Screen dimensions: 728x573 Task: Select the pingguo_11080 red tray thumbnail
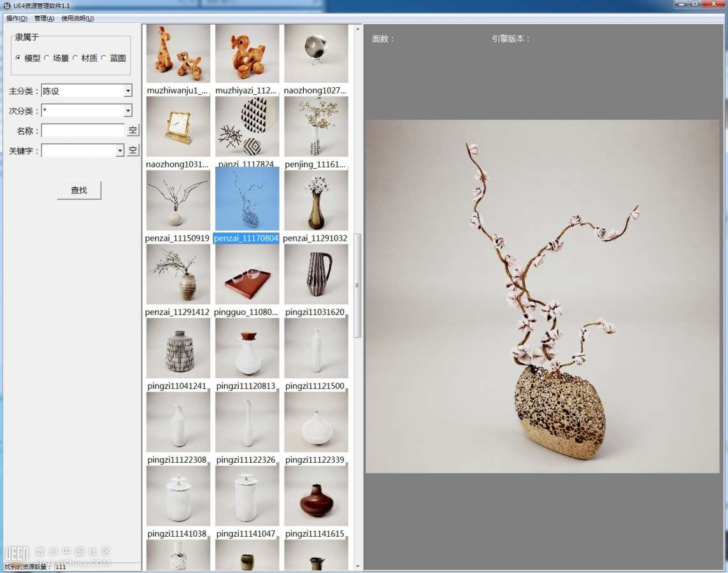247,274
